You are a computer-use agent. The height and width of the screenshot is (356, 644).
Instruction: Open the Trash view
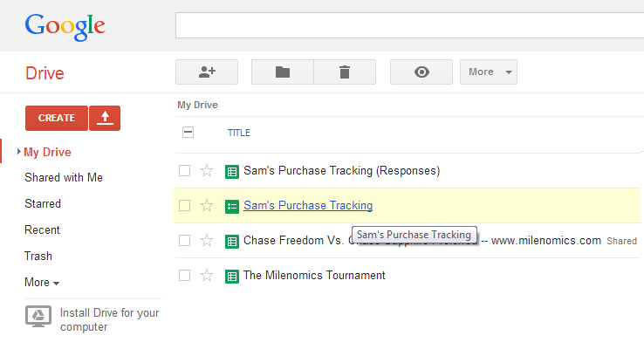(38, 257)
